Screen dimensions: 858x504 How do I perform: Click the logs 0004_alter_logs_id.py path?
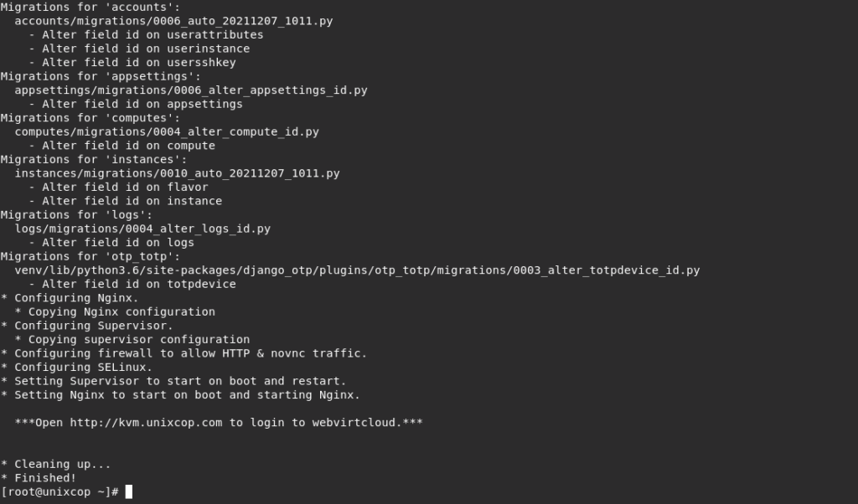(142, 229)
